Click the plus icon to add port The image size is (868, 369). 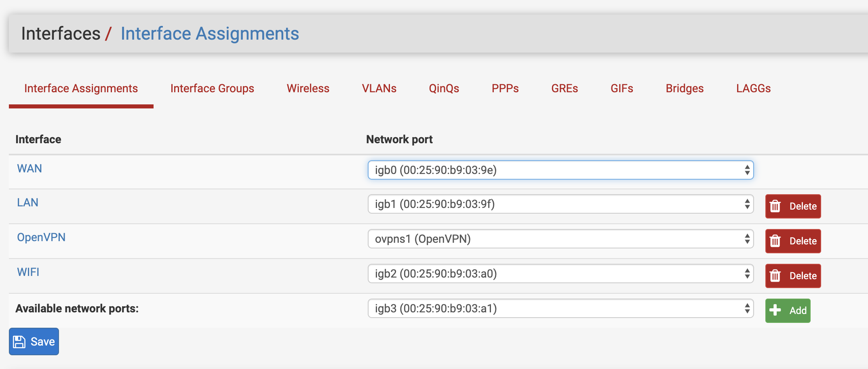pyautogui.click(x=775, y=310)
